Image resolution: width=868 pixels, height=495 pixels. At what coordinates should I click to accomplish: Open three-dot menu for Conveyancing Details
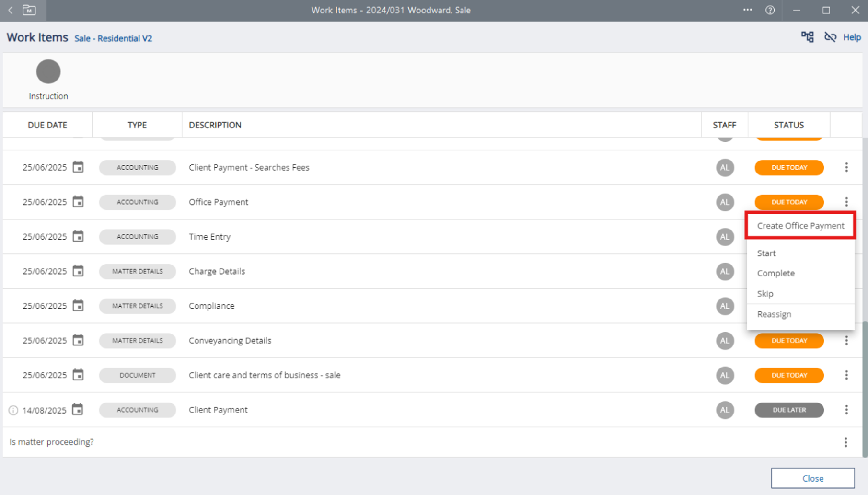846,341
